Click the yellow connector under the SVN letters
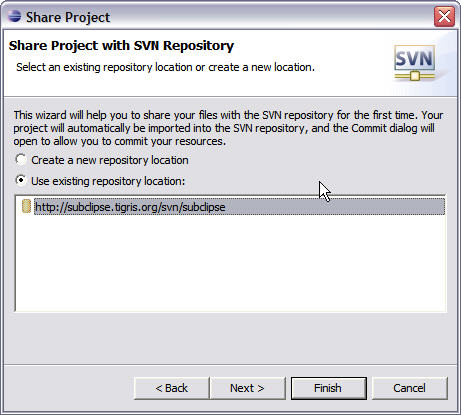The width and height of the screenshot is (461, 415). click(414, 76)
